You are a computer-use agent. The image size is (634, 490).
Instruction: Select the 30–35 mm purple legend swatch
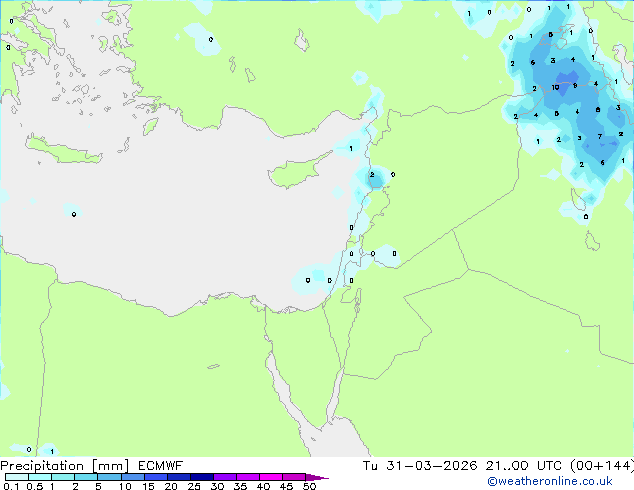pyautogui.click(x=224, y=477)
